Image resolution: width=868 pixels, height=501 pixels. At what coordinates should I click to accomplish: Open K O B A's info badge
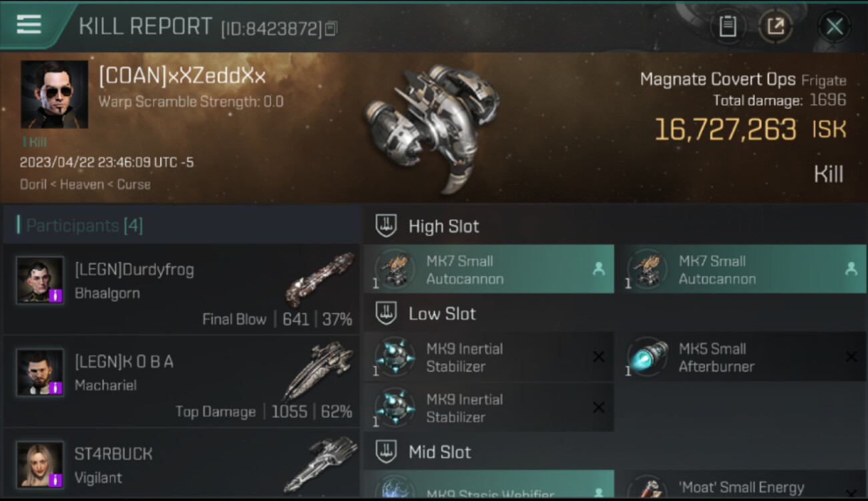coord(55,387)
